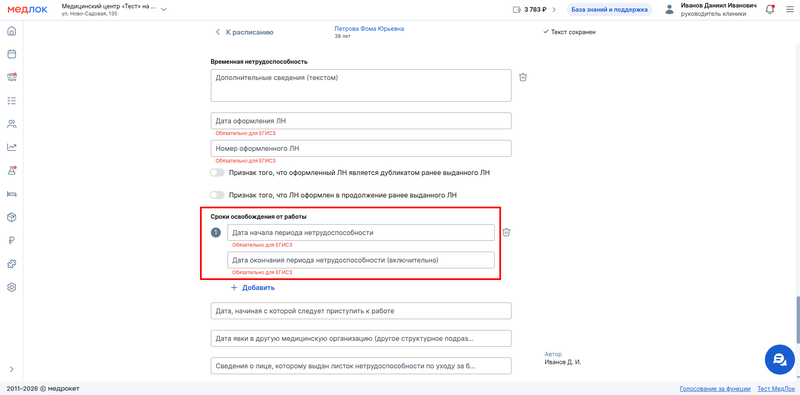Click the Текст сохранен status
Viewport: 800px width, 395px height.
[x=570, y=32]
